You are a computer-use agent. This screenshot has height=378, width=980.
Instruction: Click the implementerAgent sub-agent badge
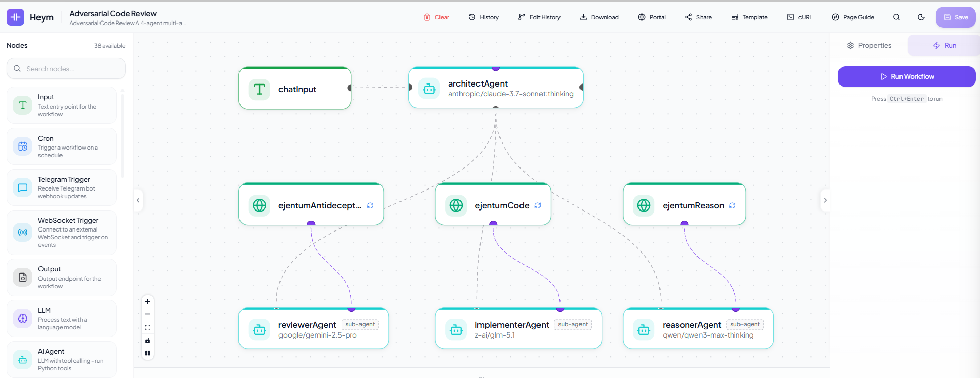[x=573, y=324]
